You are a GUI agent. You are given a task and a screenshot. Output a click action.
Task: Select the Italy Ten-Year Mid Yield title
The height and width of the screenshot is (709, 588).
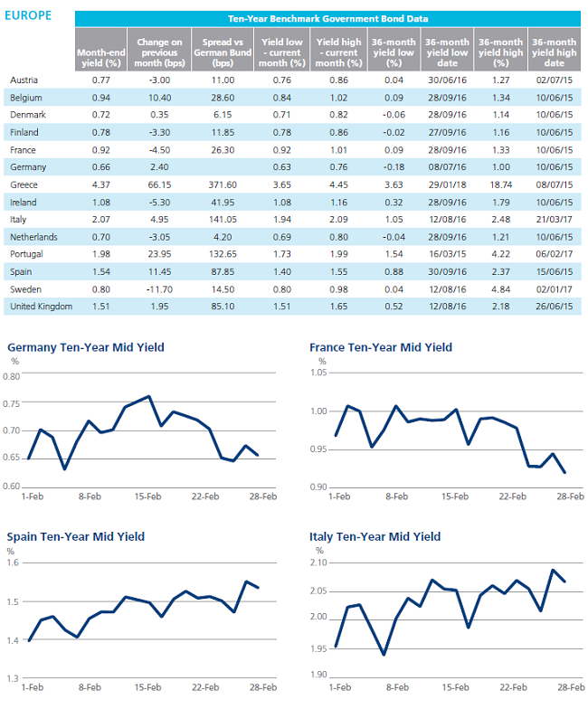tap(375, 537)
